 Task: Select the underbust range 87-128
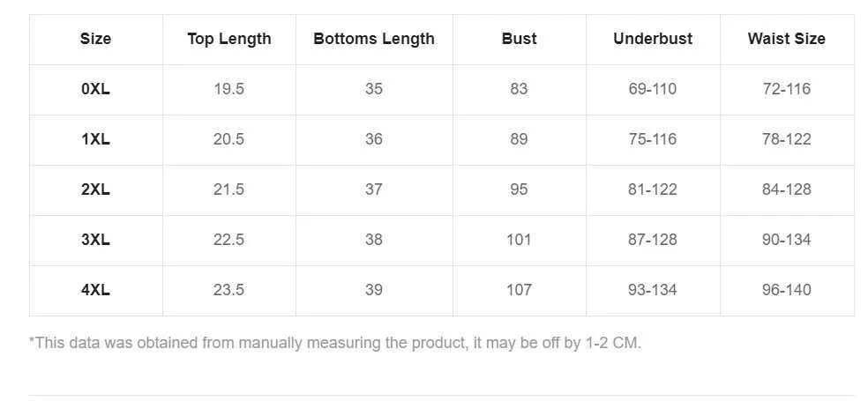[653, 240]
